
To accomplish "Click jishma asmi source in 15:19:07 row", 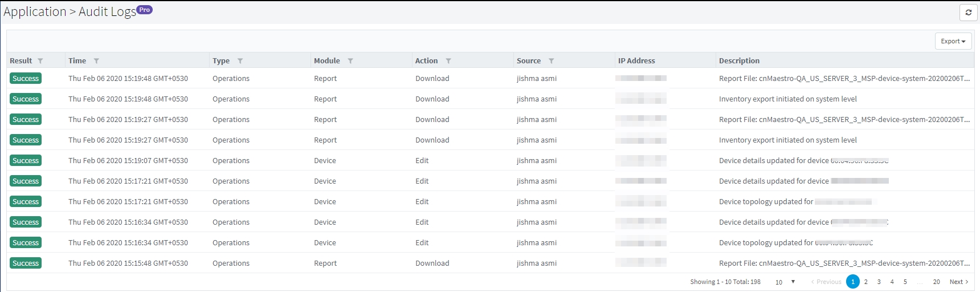I will pos(537,161).
